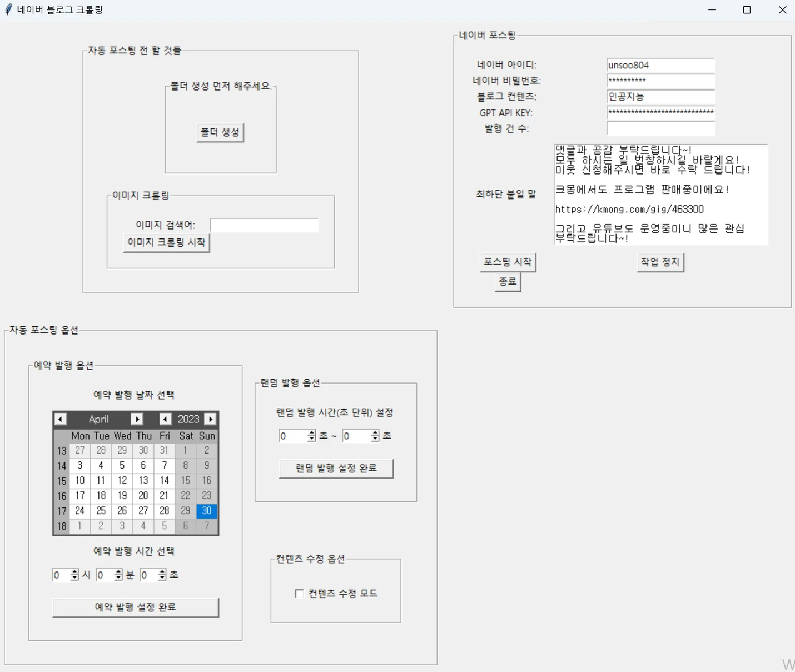Go to previous year before 2023
The image size is (795, 672).
pyautogui.click(x=165, y=419)
